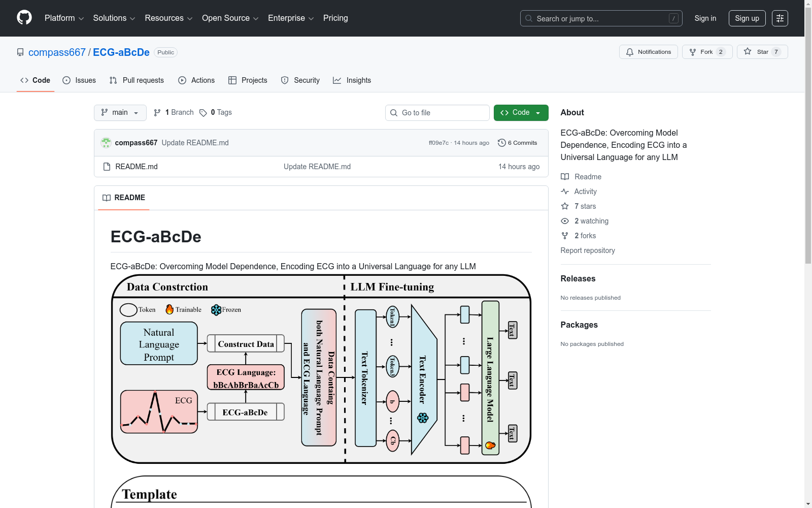Click the fork icon beside 2 forks
The height and width of the screenshot is (508, 812).
pos(565,236)
